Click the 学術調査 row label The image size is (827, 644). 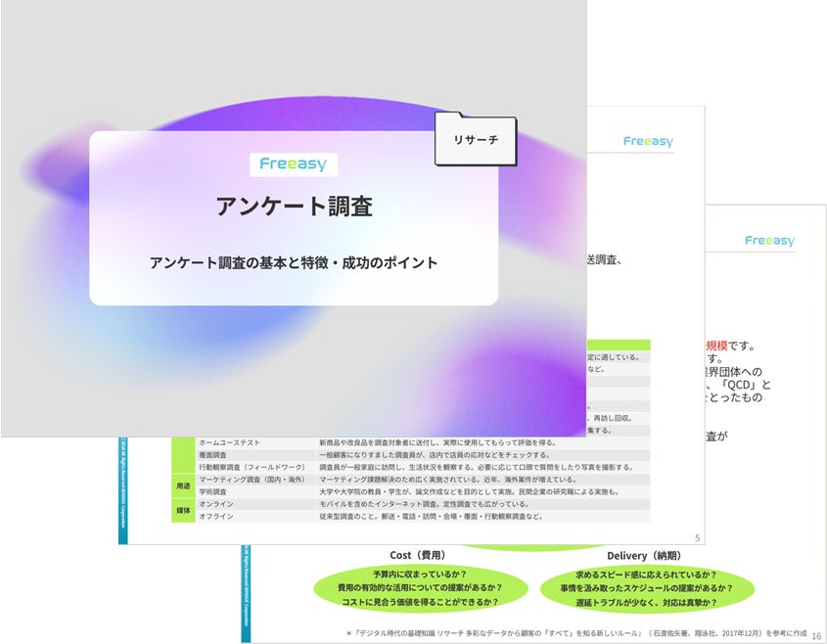[x=212, y=491]
